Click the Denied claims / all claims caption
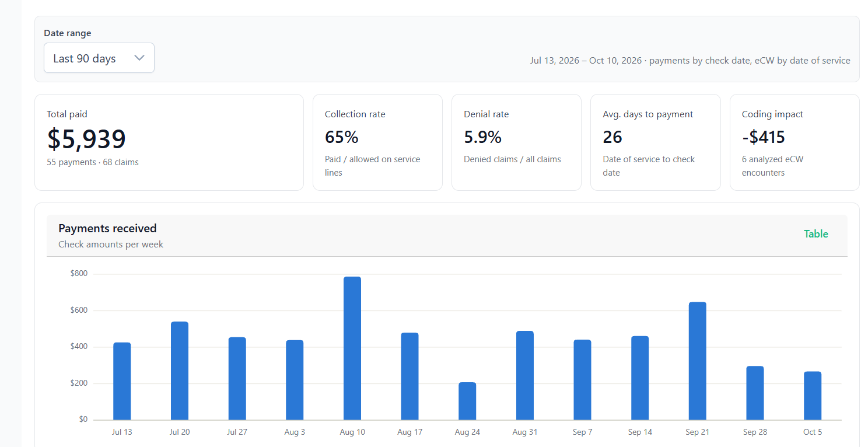The image size is (868, 447). point(512,159)
